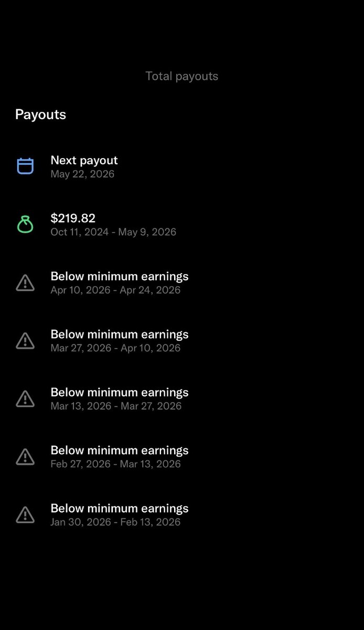Viewport: 364px width, 630px height.
Task: Open the $219.82 payout details
Action: 182,225
